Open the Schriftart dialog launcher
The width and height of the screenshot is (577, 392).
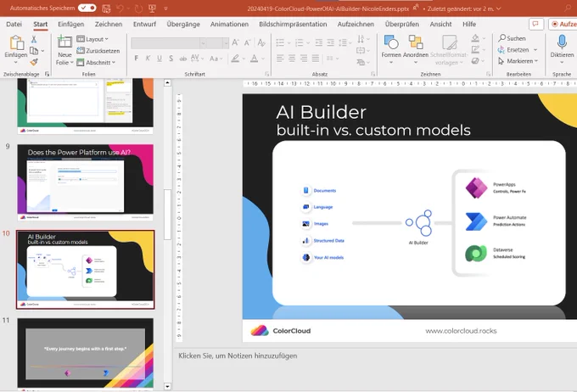266,74
